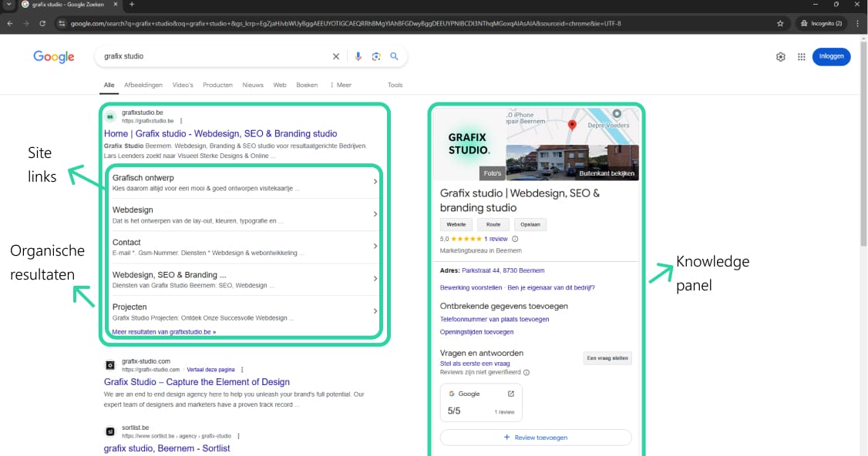Switch to Boeken tab
868x456 pixels.
(307, 85)
